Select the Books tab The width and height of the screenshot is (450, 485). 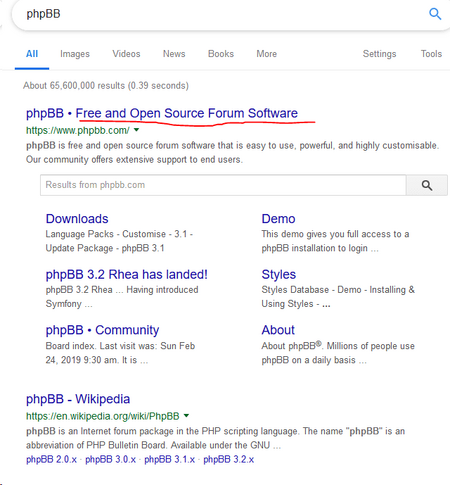pyautogui.click(x=221, y=54)
